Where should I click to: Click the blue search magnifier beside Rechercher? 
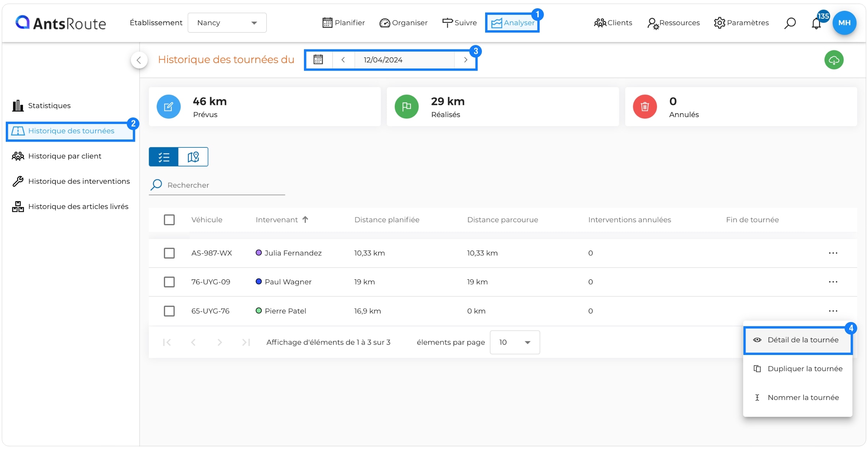pyautogui.click(x=156, y=185)
